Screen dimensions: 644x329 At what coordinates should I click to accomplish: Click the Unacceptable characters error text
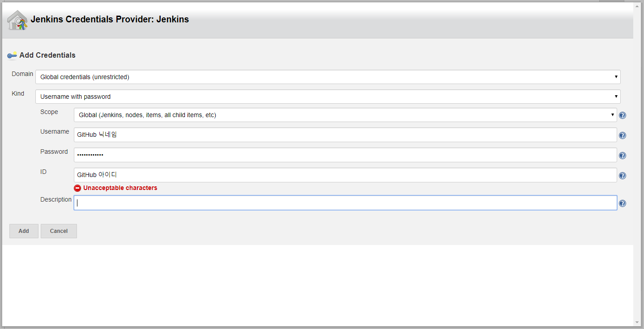pyautogui.click(x=120, y=188)
